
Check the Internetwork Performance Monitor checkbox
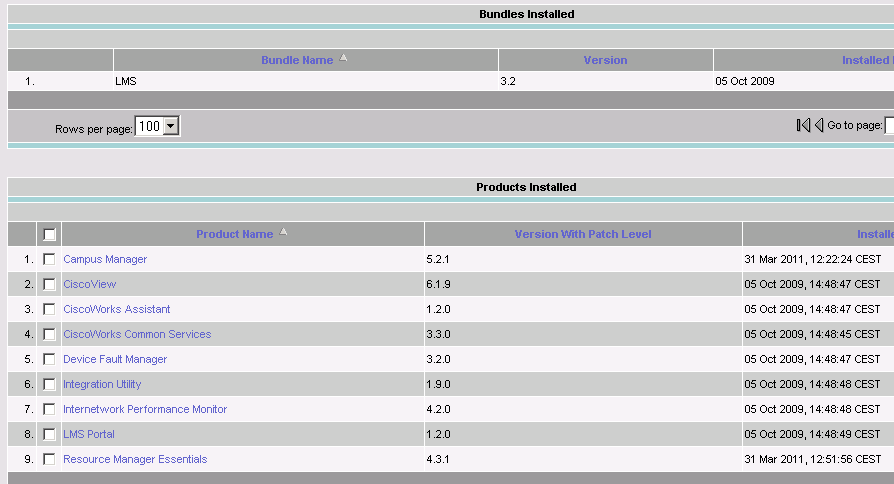(x=50, y=410)
